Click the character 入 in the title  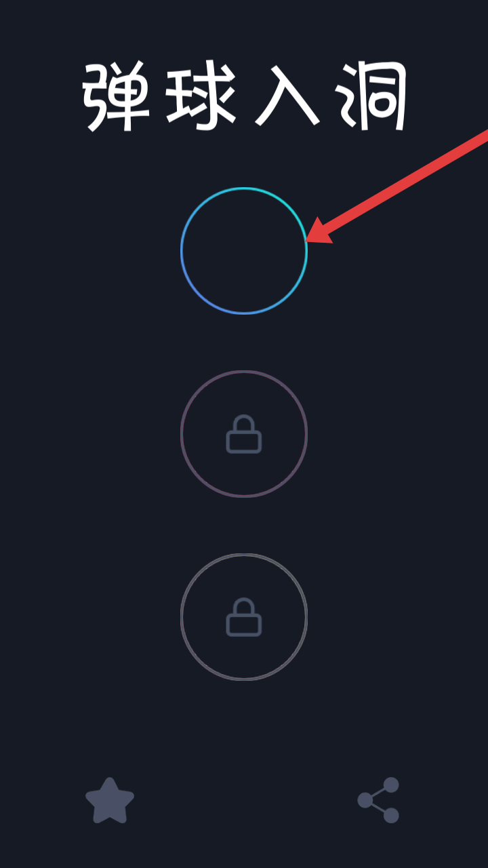point(287,96)
